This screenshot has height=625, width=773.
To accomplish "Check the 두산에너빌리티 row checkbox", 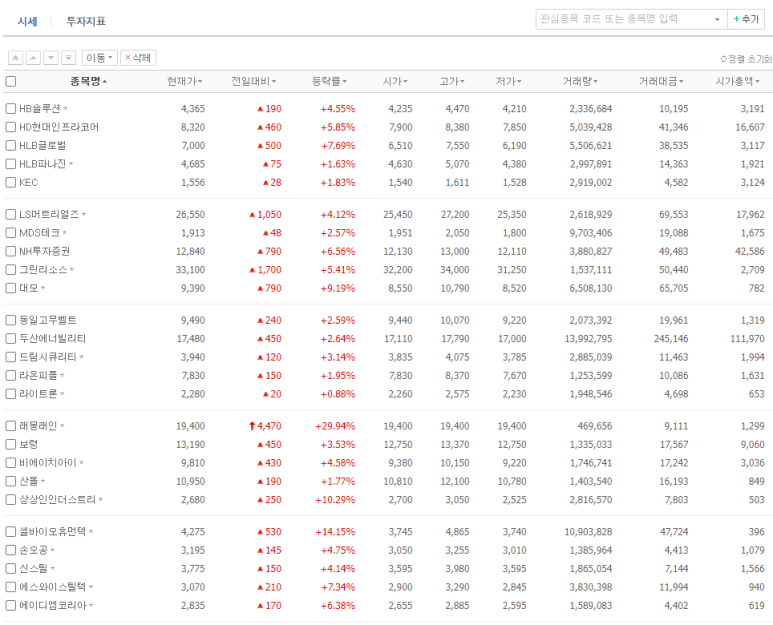I will (10, 339).
